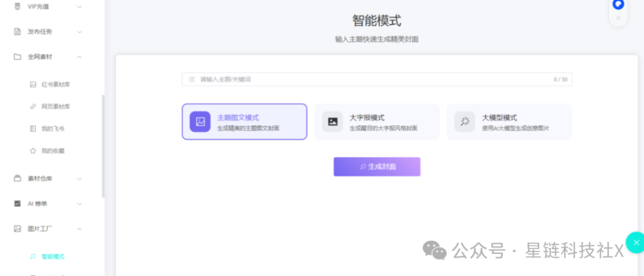Select the 大字报模式 card
This screenshot has width=644, height=276.
(377, 121)
